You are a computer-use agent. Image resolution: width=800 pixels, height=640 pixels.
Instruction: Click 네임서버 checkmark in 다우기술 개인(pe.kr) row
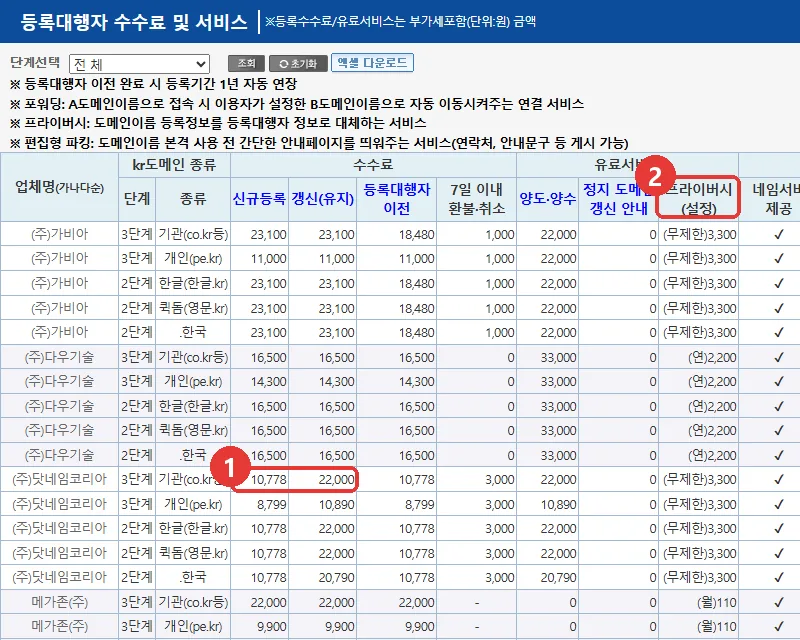tap(778, 382)
